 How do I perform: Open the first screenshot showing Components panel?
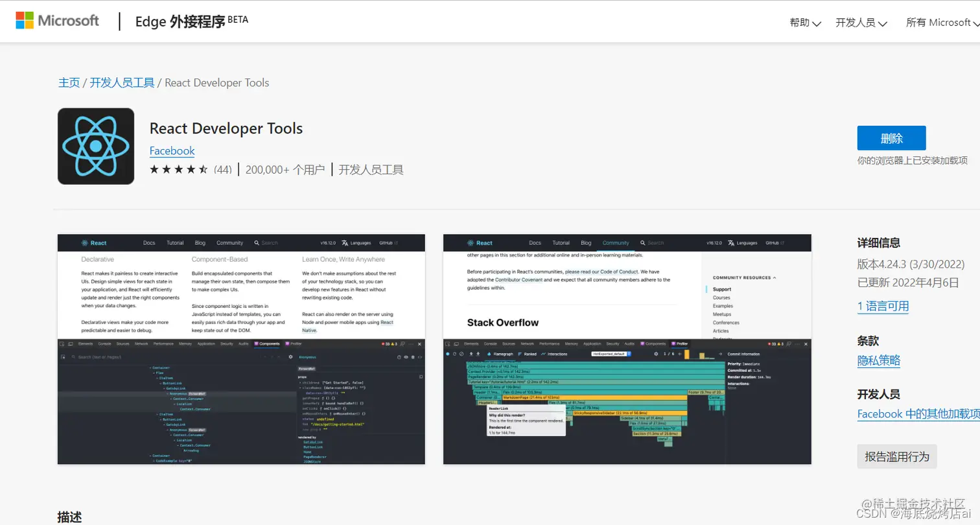point(241,349)
